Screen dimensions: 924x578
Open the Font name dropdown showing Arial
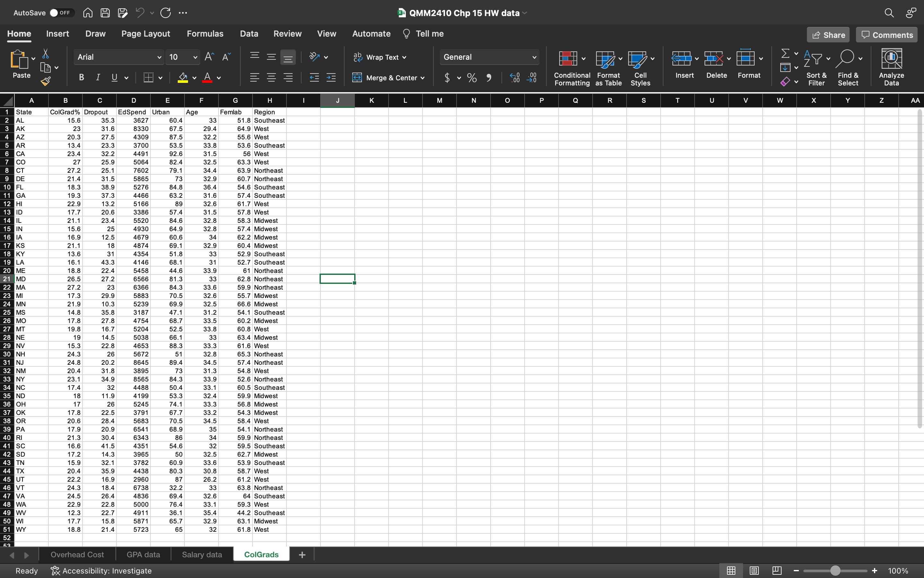tap(118, 57)
